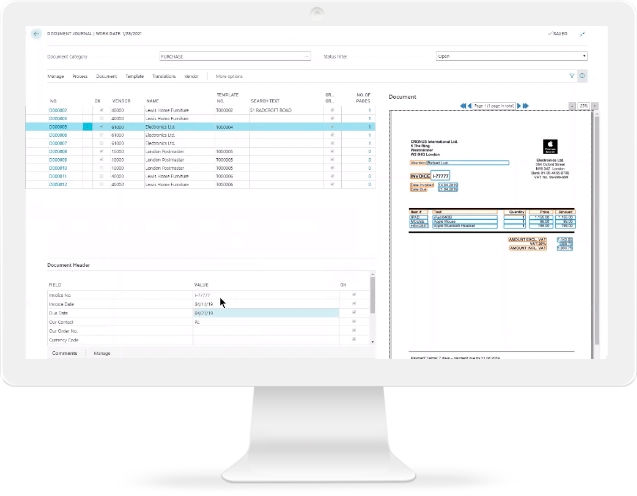This screenshot has height=496, width=637.
Task: Click the filter funnel icon
Action: [x=572, y=76]
